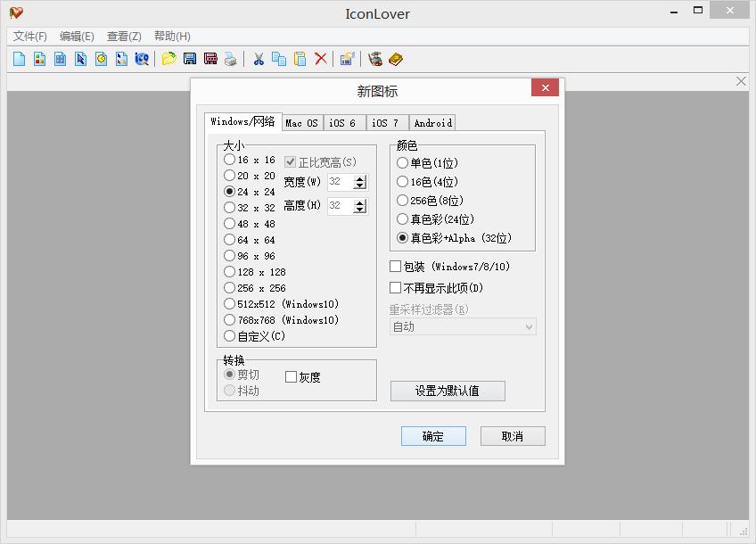Enable the 包装 (Windows7/8/10) checkbox
This screenshot has height=544, width=756.
click(x=395, y=266)
